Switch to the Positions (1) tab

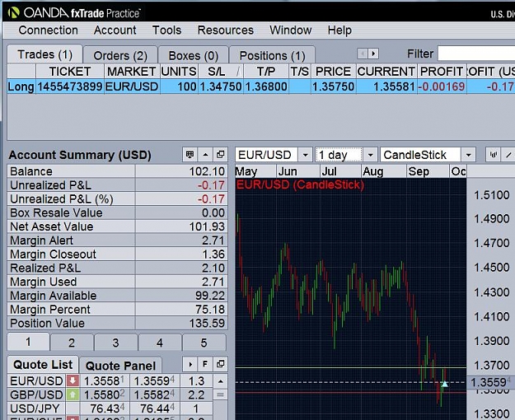[272, 55]
